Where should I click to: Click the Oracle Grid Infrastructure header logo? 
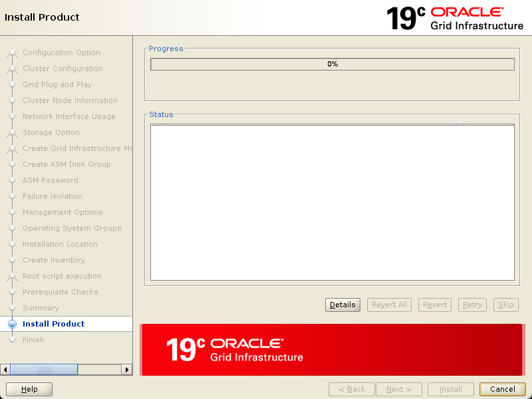point(455,19)
